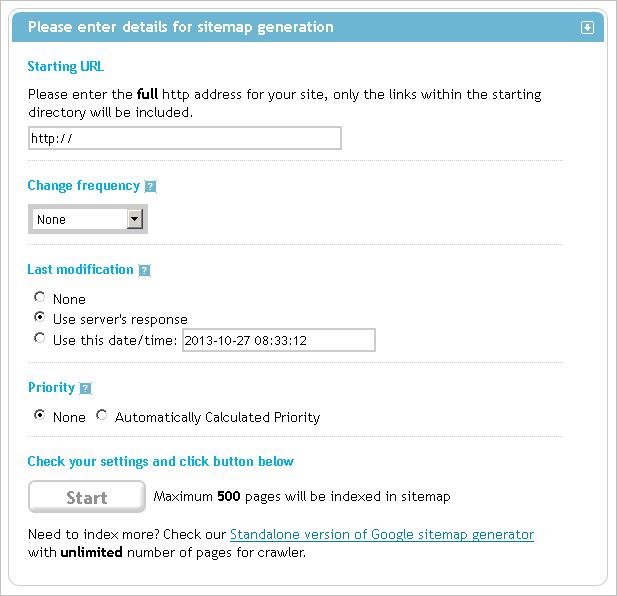
Task: Click into the date/time field showing 2013-10-27
Action: (x=279, y=340)
